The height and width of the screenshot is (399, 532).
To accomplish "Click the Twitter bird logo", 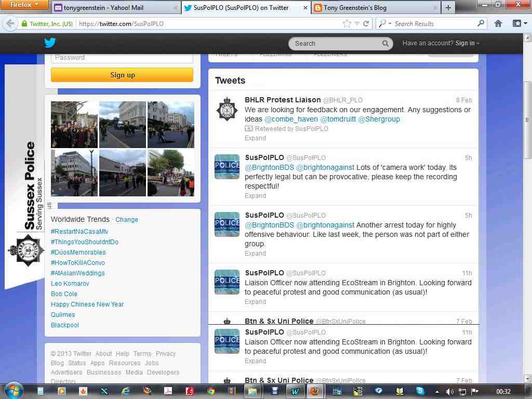I will tap(50, 43).
